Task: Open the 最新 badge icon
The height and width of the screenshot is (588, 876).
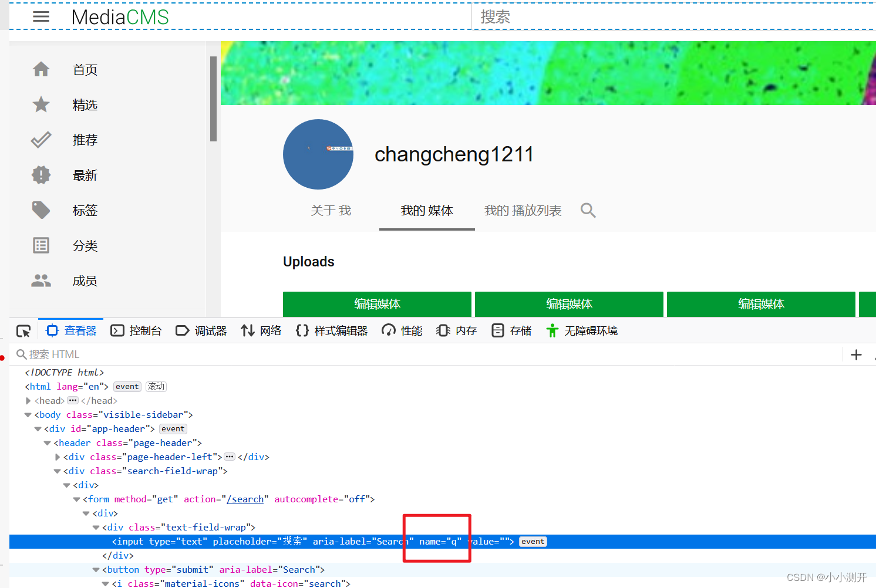Action: tap(41, 175)
